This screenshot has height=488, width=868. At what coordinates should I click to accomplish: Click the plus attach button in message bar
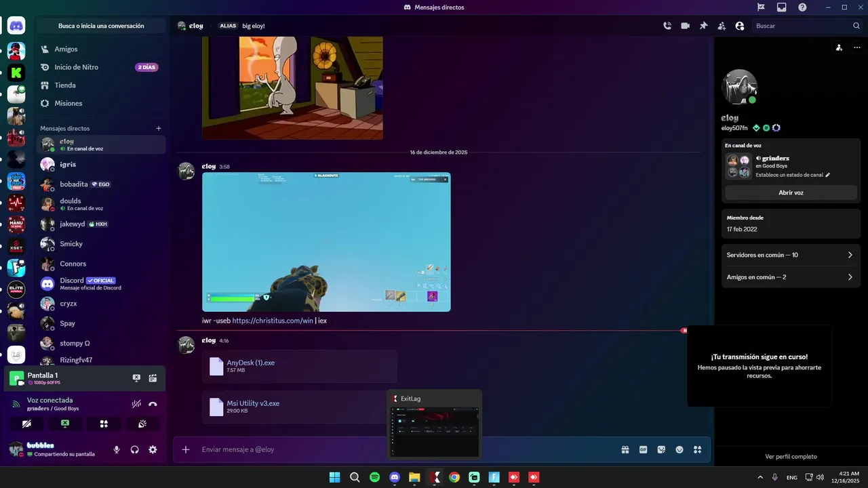pos(186,449)
